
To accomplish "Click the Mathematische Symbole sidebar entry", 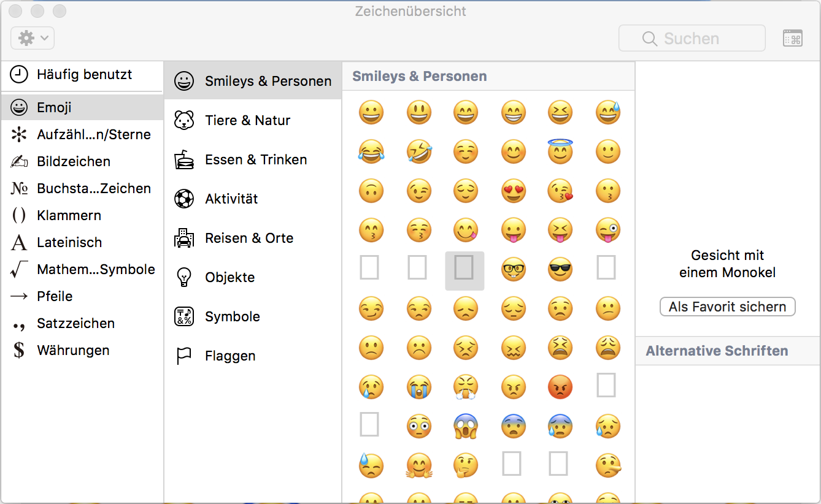I will point(96,269).
